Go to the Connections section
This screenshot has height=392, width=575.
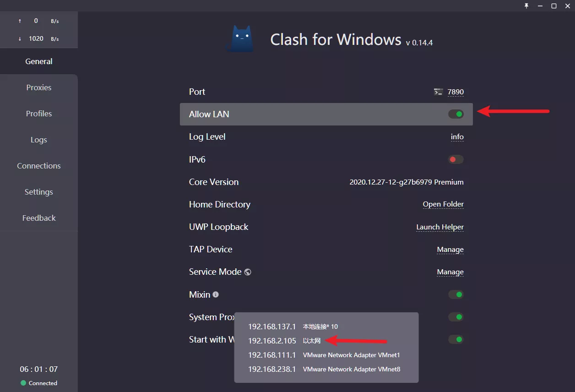click(x=38, y=166)
